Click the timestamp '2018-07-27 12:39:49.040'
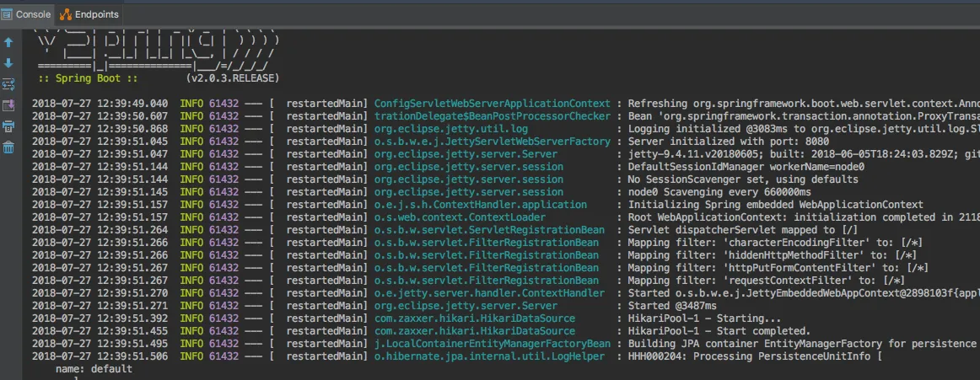Viewport: 980px width, 380px height. coord(100,104)
